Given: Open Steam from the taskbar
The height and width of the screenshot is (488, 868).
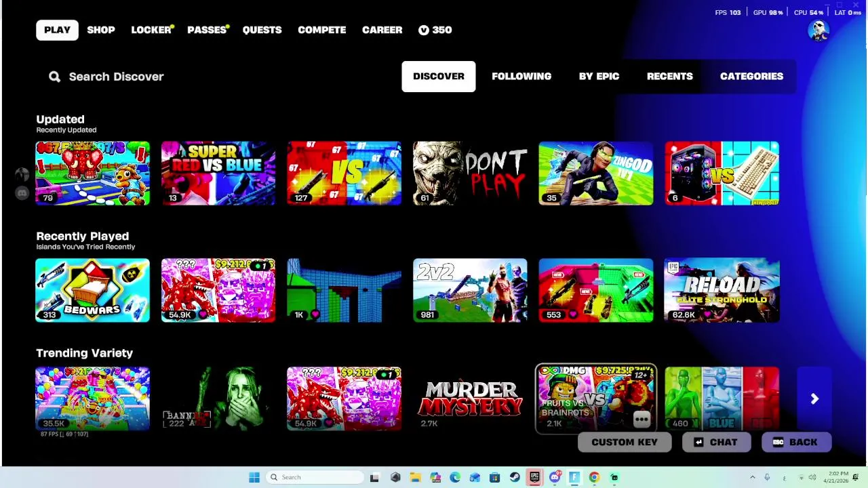Looking at the screenshot, I should coord(515,477).
